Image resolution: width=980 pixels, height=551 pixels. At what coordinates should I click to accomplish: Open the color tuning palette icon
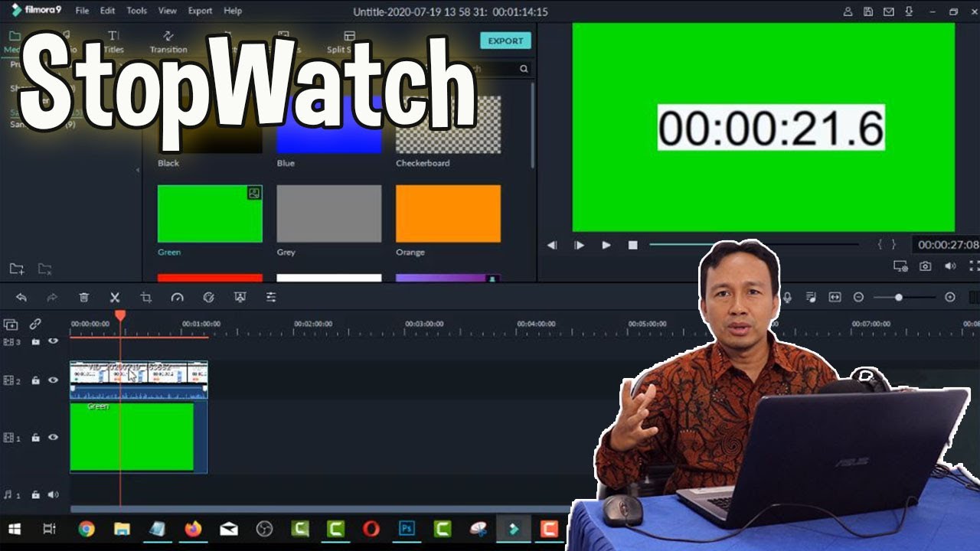pyautogui.click(x=208, y=298)
